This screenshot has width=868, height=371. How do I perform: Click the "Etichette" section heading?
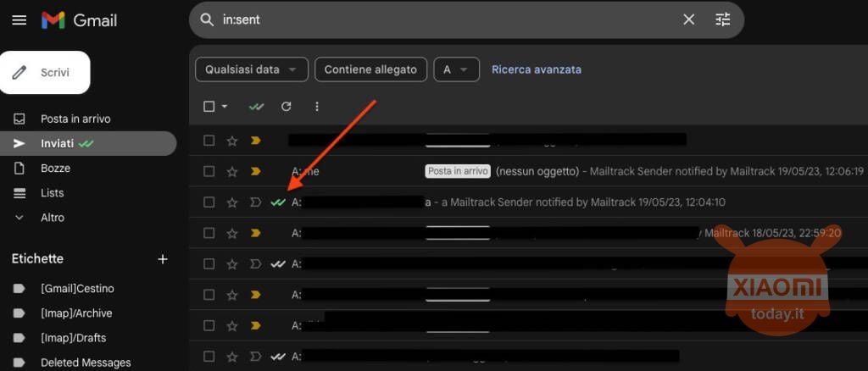coord(37,259)
